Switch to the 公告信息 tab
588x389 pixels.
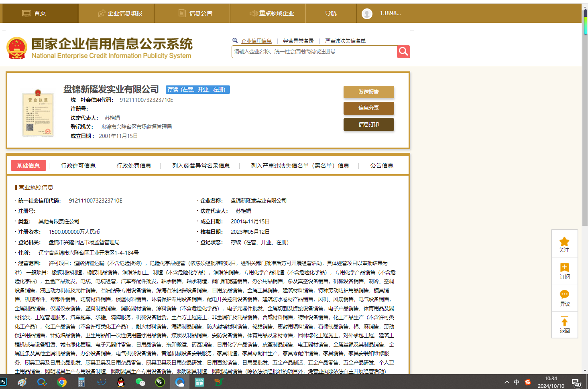382,166
